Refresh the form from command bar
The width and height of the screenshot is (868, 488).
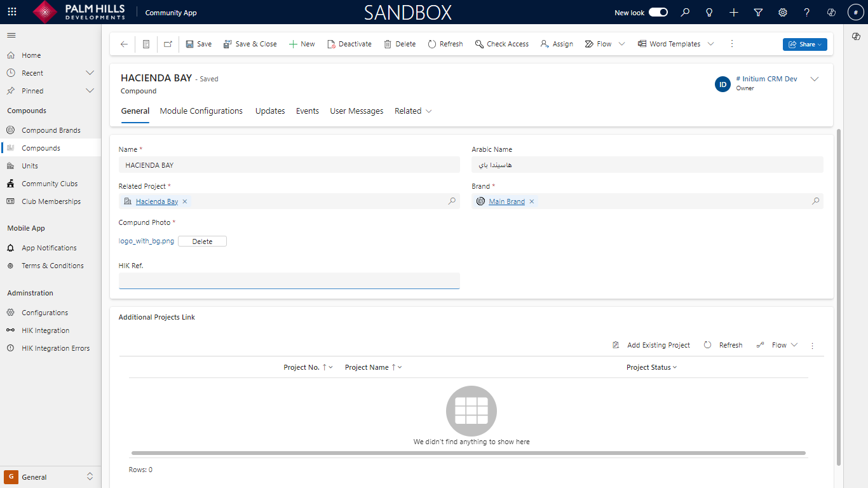coord(445,44)
